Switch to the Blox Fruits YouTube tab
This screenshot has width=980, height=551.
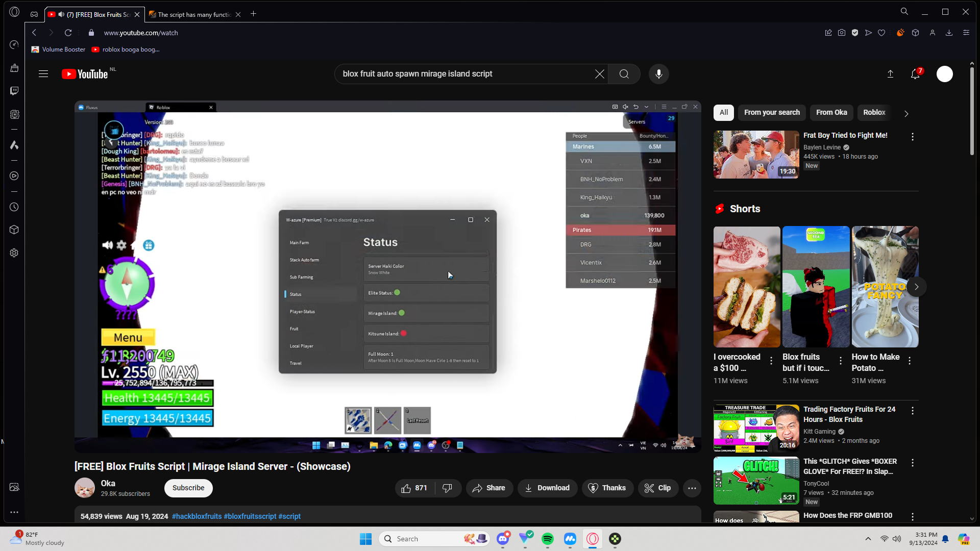tap(95, 14)
